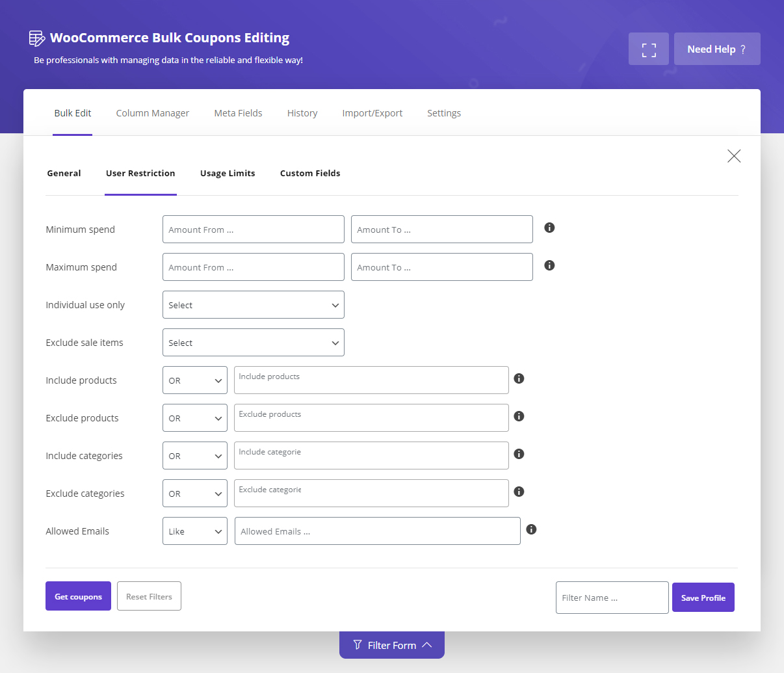Open the Custom Fields filter tab
The height and width of the screenshot is (673, 784).
point(310,174)
